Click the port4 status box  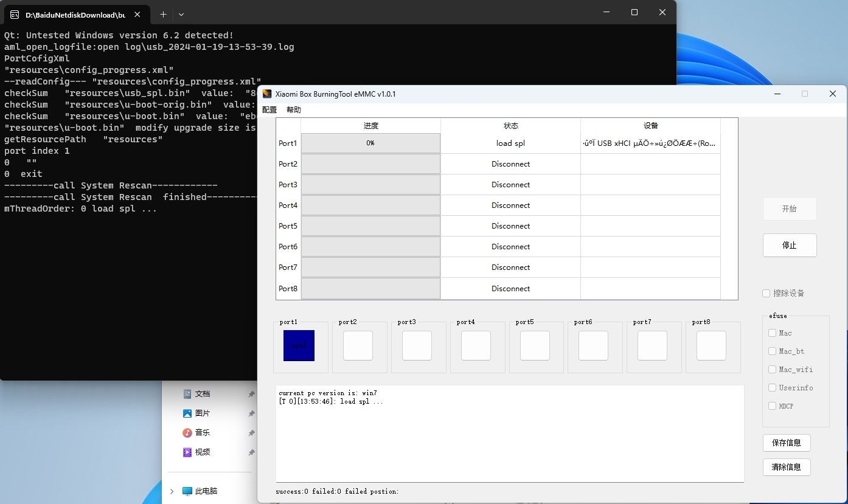coord(476,345)
